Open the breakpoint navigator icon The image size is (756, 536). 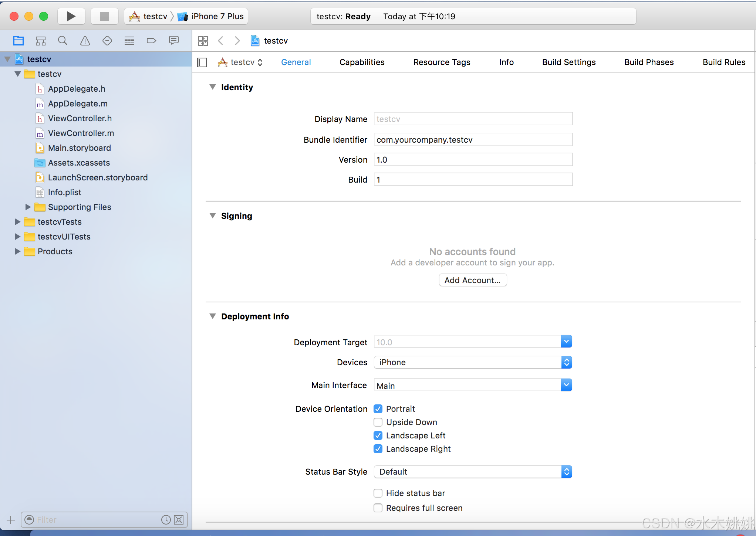152,41
